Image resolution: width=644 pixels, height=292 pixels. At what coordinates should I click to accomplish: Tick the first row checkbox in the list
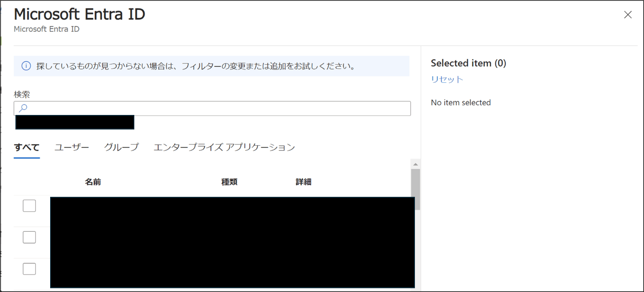(29, 206)
